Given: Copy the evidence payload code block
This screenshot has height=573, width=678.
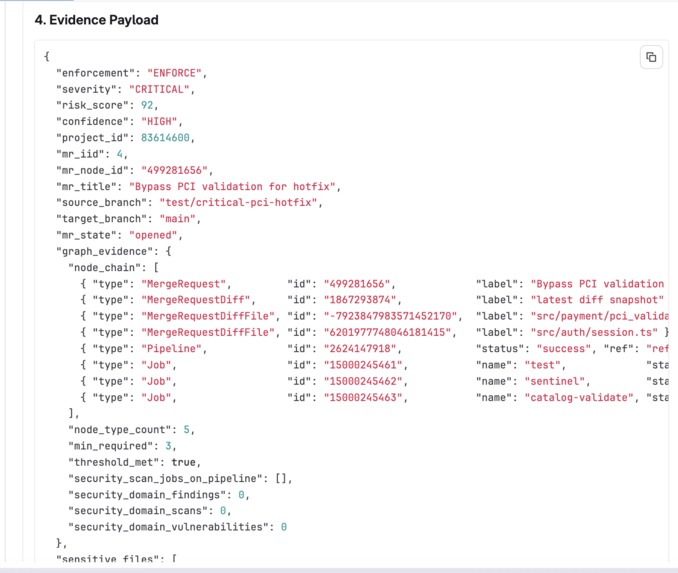Looking at the screenshot, I should (651, 57).
